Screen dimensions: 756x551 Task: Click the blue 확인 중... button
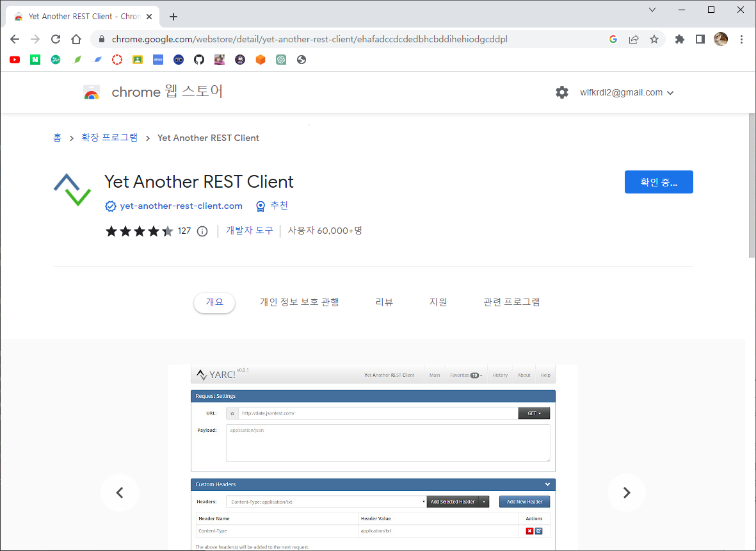point(659,182)
